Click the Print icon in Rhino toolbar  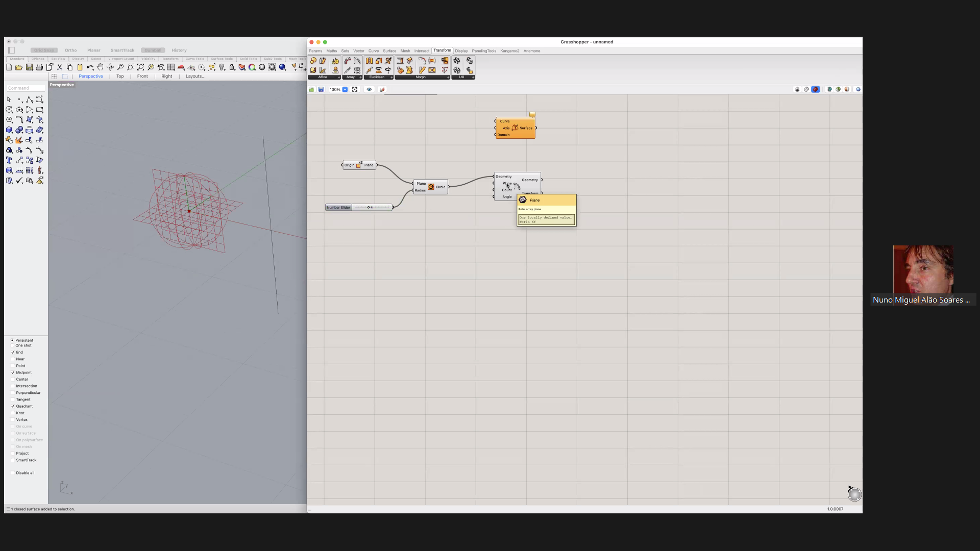[39, 67]
